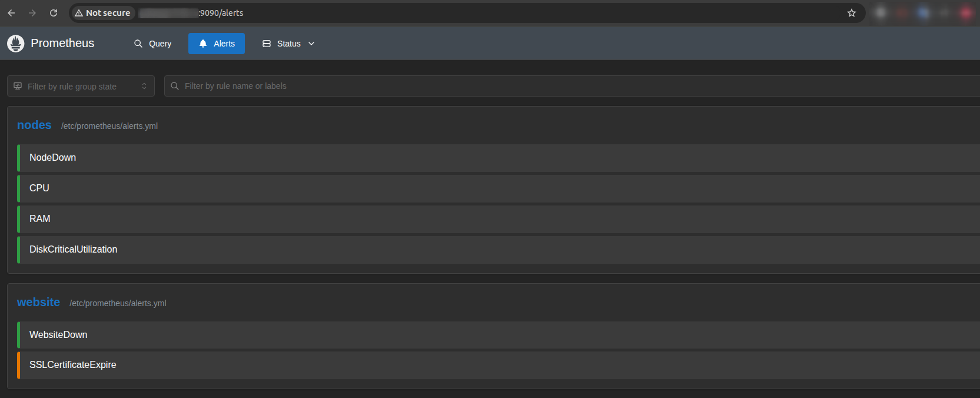Expand the SSLCertificateExpire alert rule

tap(499, 365)
